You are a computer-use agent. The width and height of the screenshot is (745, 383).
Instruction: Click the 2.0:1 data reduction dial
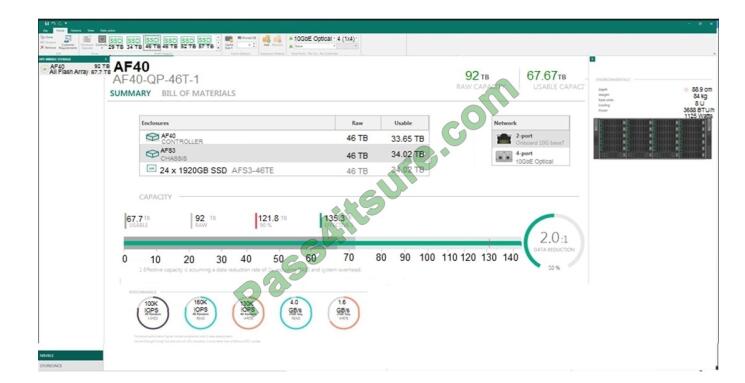tap(554, 241)
